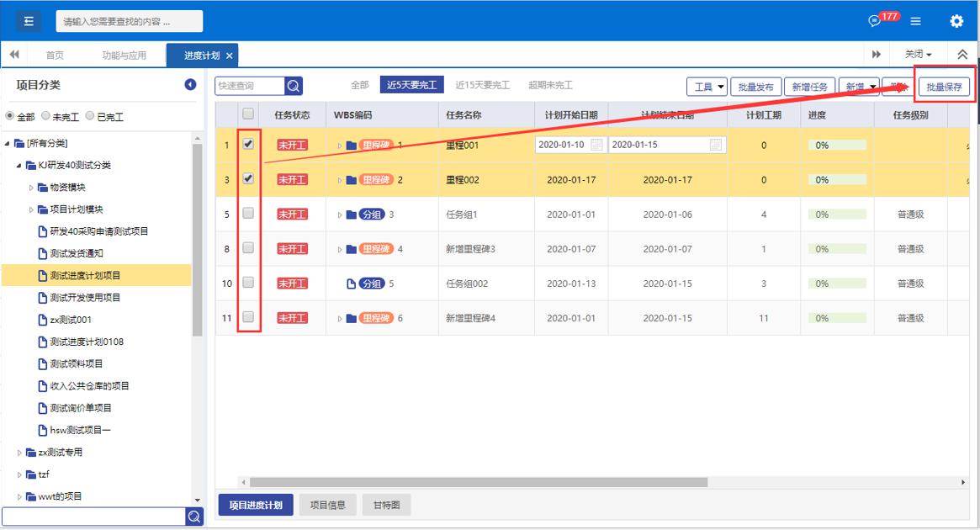The height and width of the screenshot is (530, 980).
Task: Open the 工具 dropdown menu
Action: (x=707, y=87)
